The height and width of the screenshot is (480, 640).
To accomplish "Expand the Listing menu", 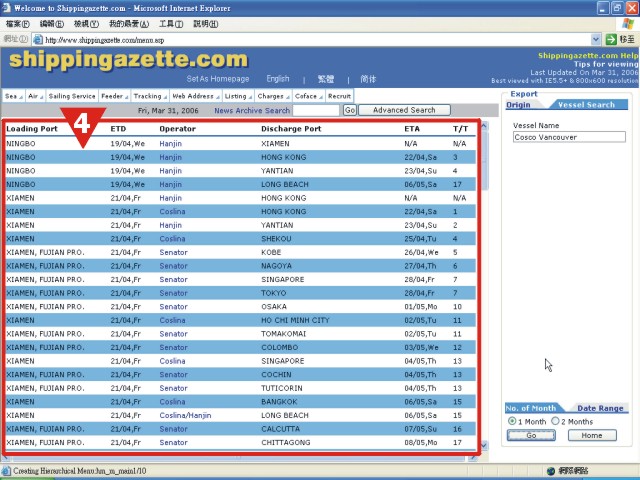I will click(x=238, y=96).
